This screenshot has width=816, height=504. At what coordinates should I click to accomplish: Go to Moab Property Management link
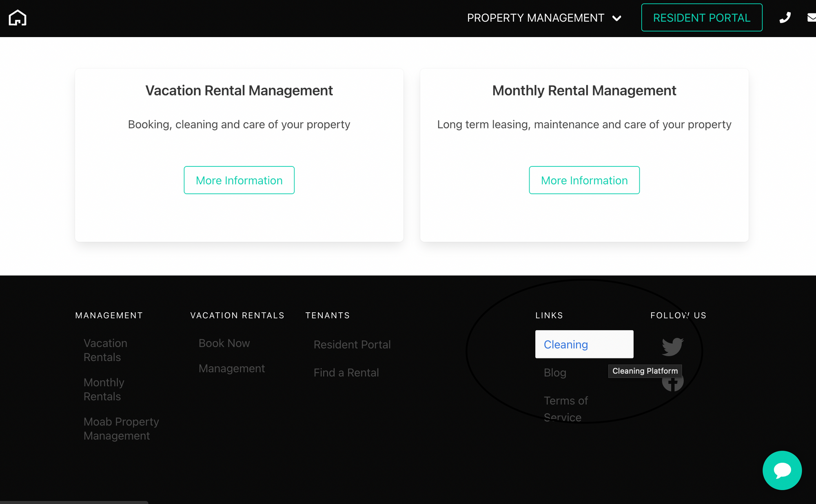coord(121,429)
